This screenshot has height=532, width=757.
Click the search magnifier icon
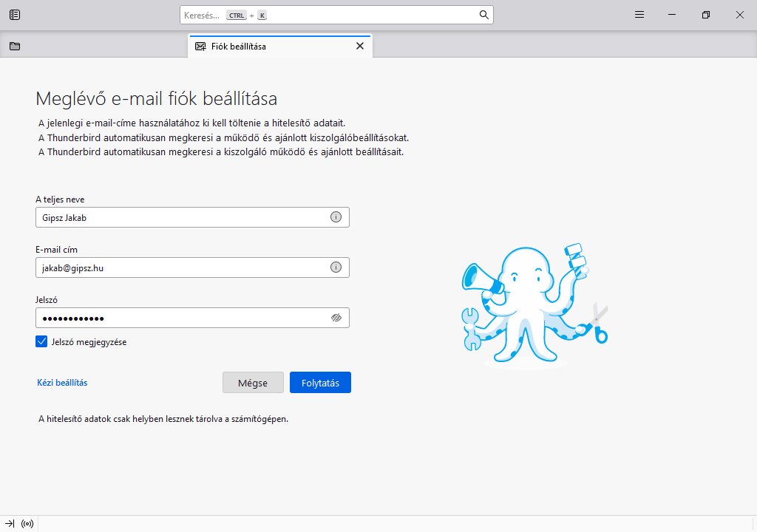click(x=483, y=15)
